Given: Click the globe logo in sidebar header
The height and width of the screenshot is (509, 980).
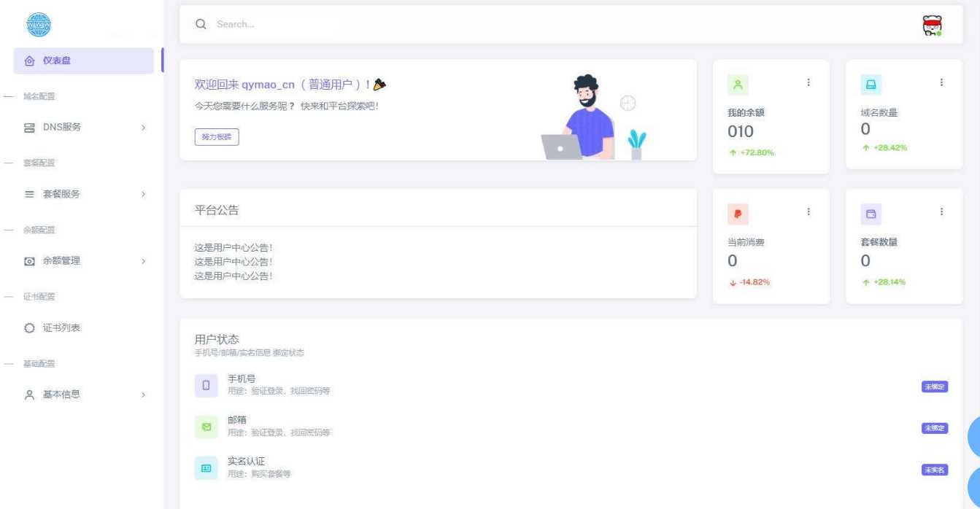Looking at the screenshot, I should pyautogui.click(x=39, y=26).
